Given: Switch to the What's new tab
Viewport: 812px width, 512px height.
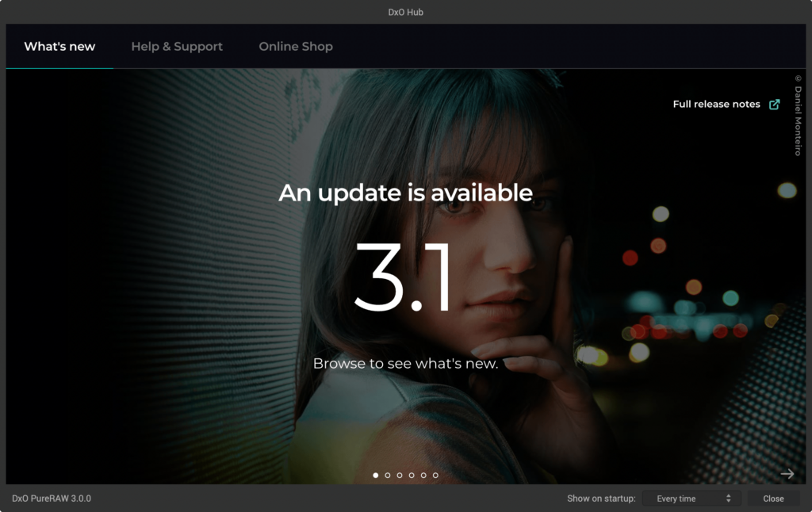Looking at the screenshot, I should point(59,47).
